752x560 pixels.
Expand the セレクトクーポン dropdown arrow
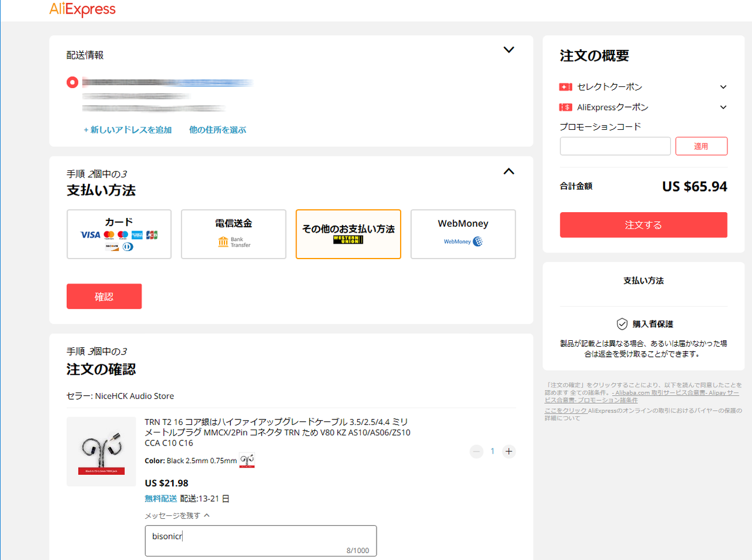tap(723, 87)
